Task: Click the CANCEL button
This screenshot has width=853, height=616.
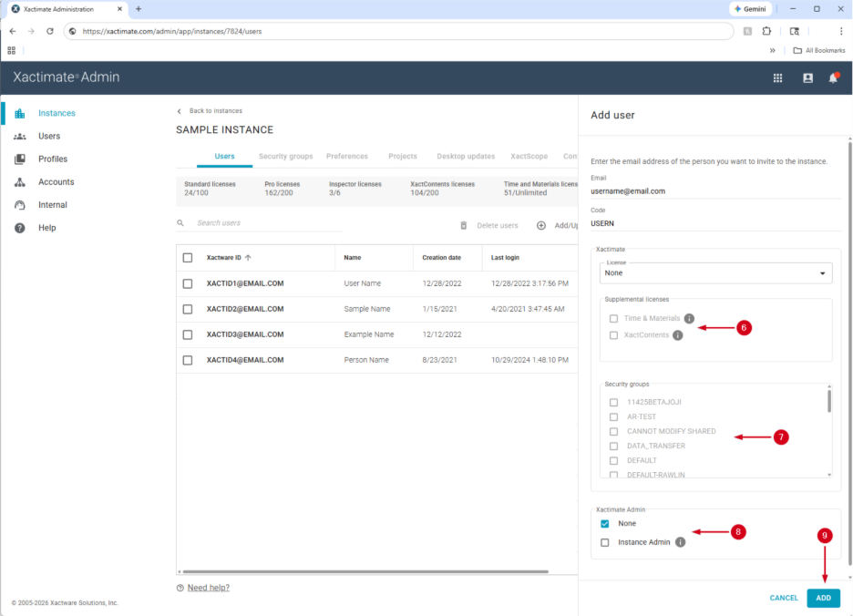Action: 784,598
